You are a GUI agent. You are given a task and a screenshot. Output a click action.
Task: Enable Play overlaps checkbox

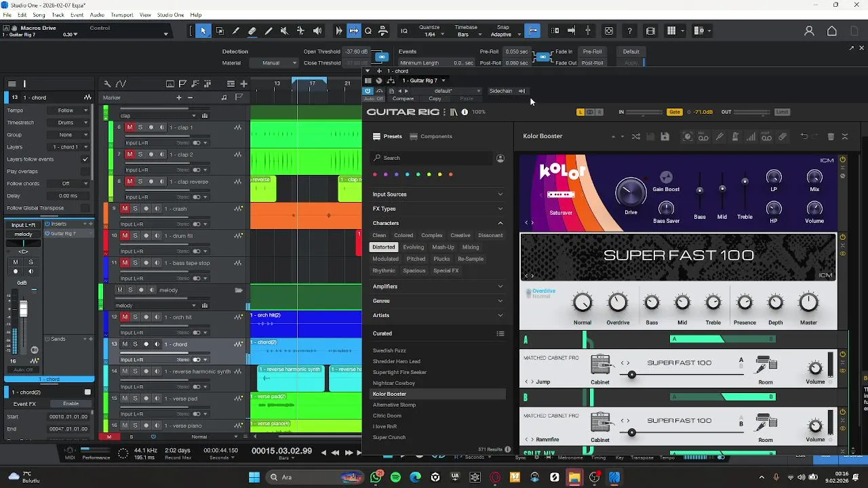tap(85, 171)
